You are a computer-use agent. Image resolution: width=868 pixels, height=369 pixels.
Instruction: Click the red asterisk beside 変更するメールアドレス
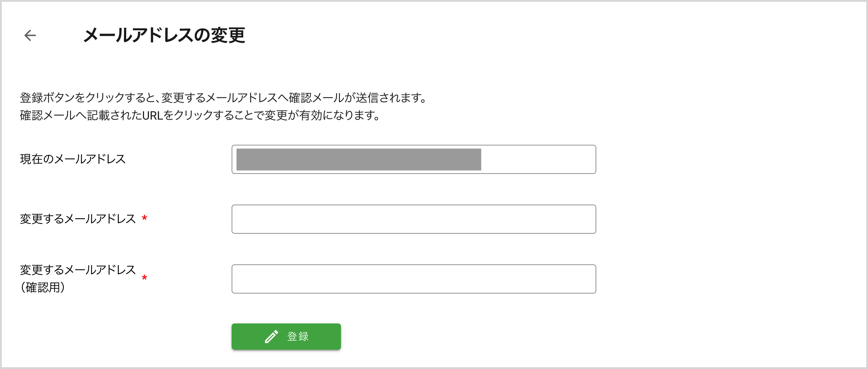coord(144,218)
